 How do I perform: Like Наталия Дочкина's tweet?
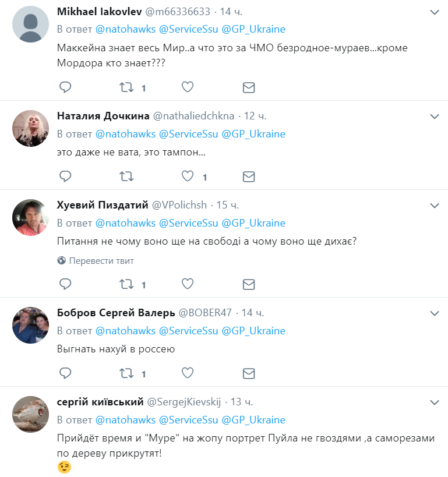(187, 176)
